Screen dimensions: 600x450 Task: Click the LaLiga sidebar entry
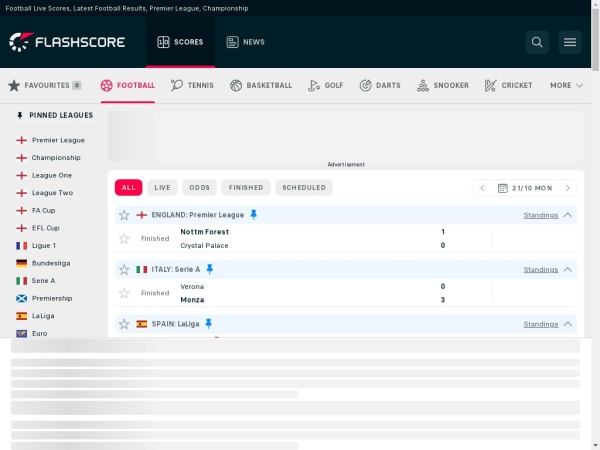[x=43, y=316]
